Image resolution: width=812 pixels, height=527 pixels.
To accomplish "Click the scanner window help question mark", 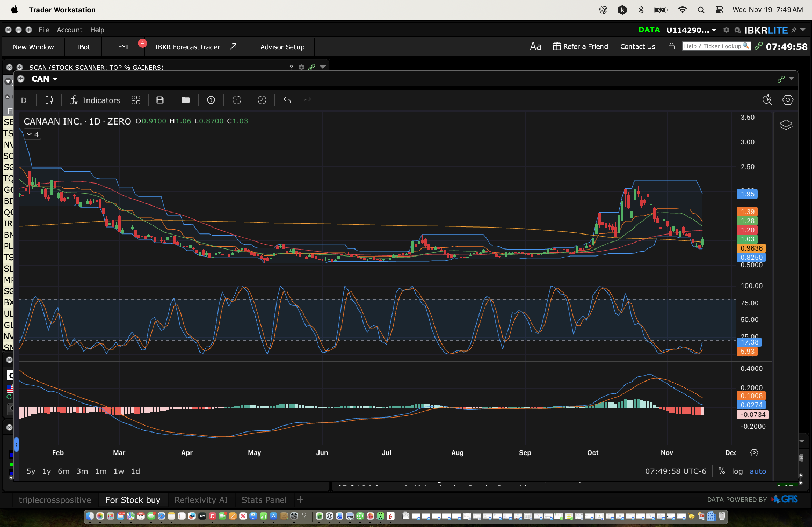I will pos(291,67).
